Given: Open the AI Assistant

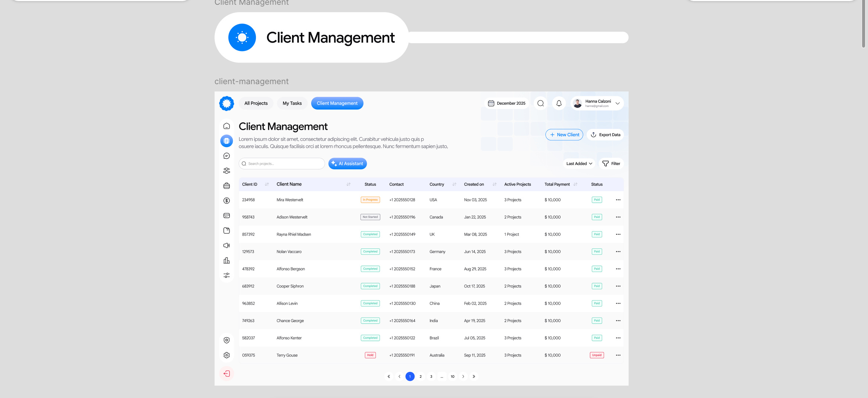Looking at the screenshot, I should (x=347, y=163).
